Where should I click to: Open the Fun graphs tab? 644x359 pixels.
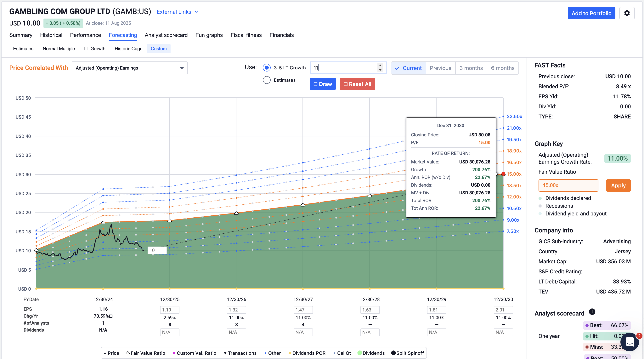tap(209, 35)
